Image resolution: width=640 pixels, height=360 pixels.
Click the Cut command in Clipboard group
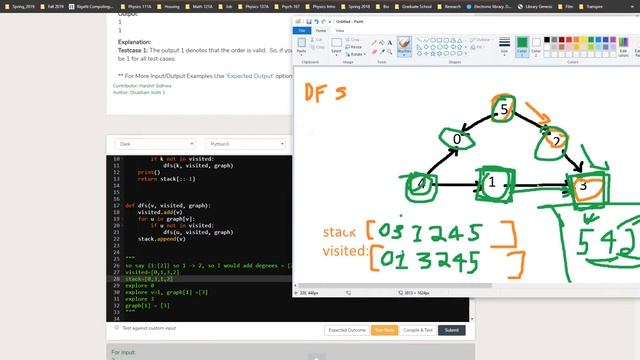click(316, 40)
